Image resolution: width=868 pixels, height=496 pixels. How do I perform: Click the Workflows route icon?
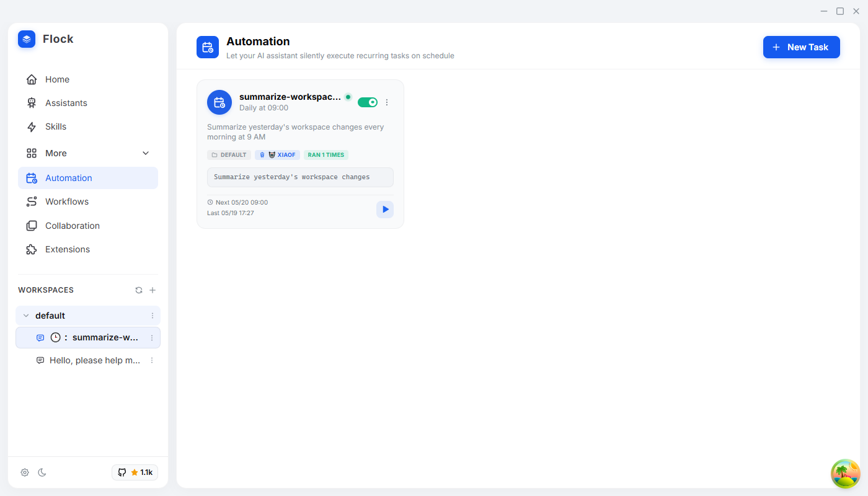[32, 201]
